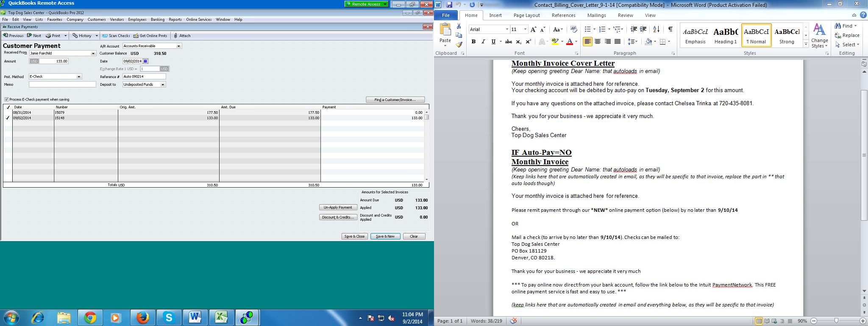
Task: Click the Format Painter brush in Word
Action: click(x=459, y=45)
